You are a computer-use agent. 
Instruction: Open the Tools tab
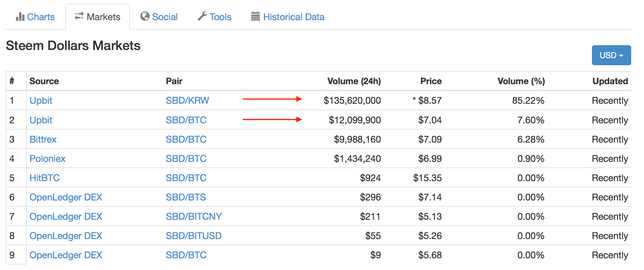tap(214, 17)
